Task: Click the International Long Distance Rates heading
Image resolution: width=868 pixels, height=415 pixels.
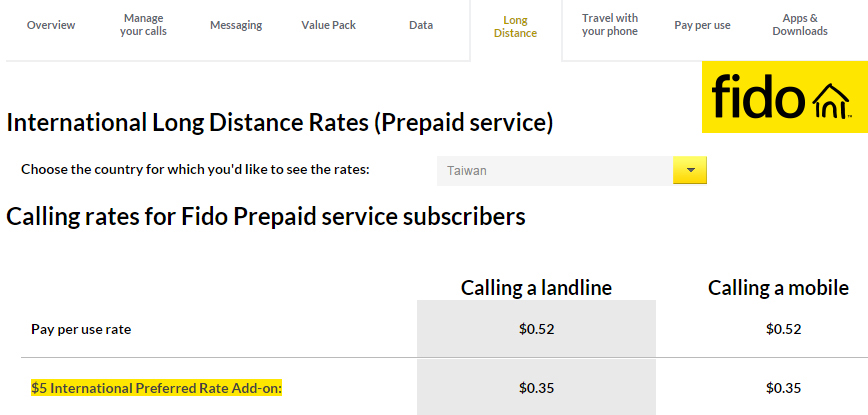Action: point(279,123)
